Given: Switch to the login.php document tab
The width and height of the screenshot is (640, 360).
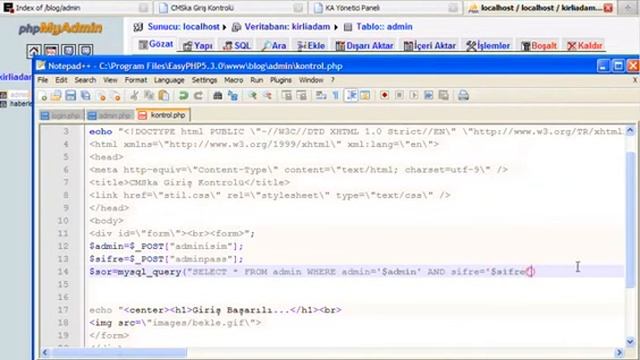Looking at the screenshot, I should [61, 116].
